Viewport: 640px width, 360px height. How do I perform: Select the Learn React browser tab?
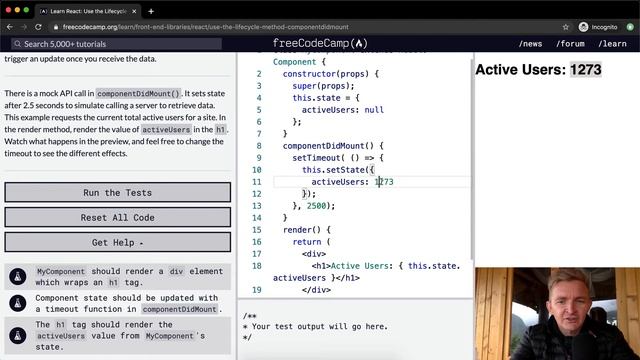click(87, 11)
